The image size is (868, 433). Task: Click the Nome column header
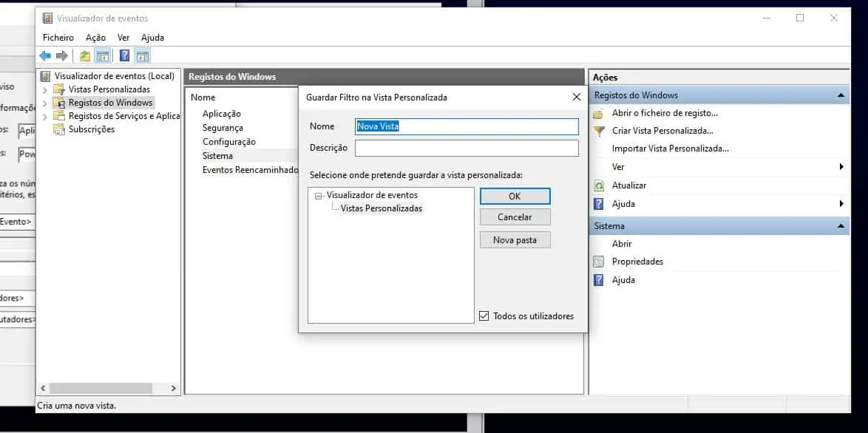point(203,98)
